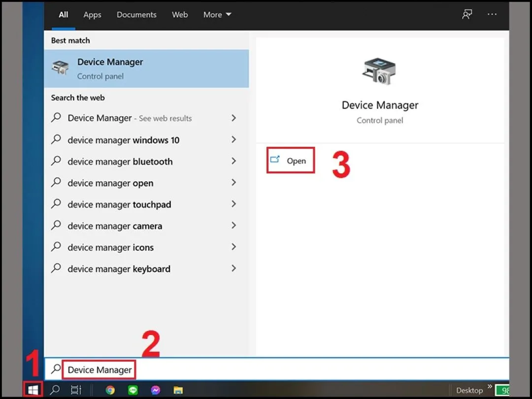This screenshot has width=532, height=399.
Task: Open the More filter dropdown
Action: 217,15
